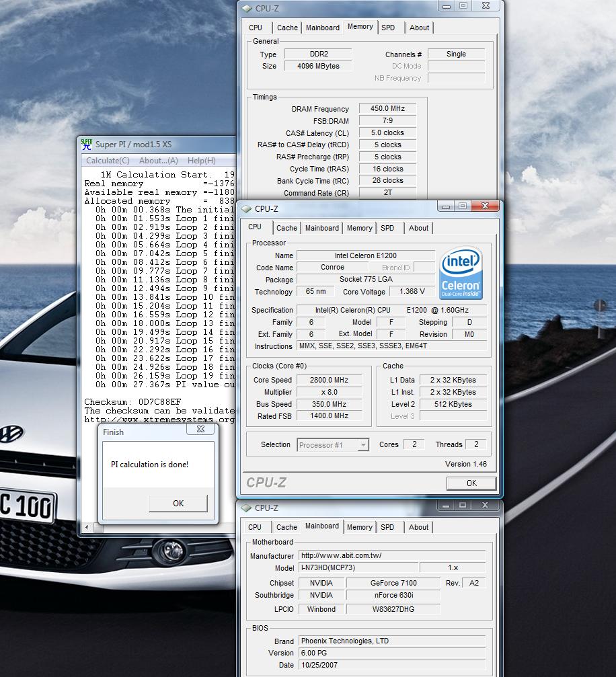
Task: Select CPU tab in the Memory window
Action: click(x=256, y=28)
